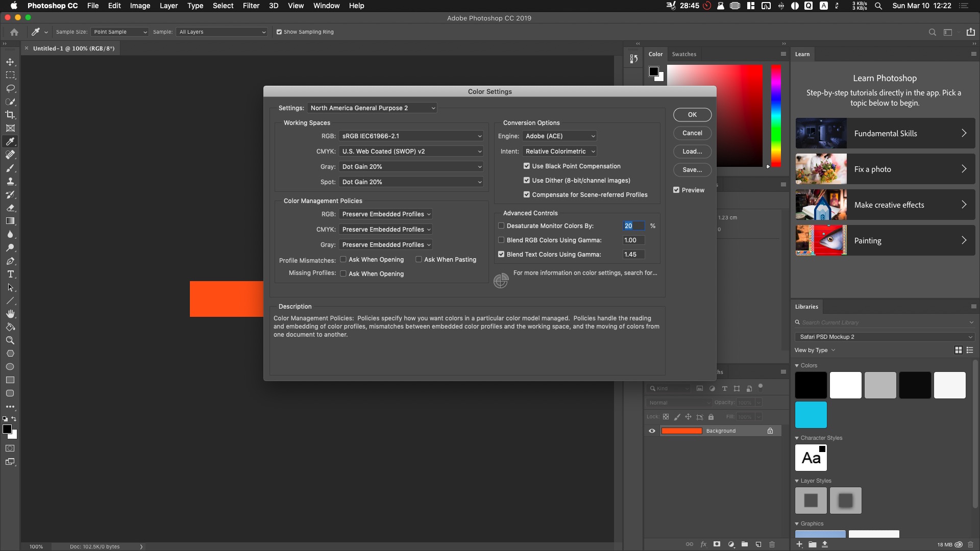Select the Lasso tool

10,88
